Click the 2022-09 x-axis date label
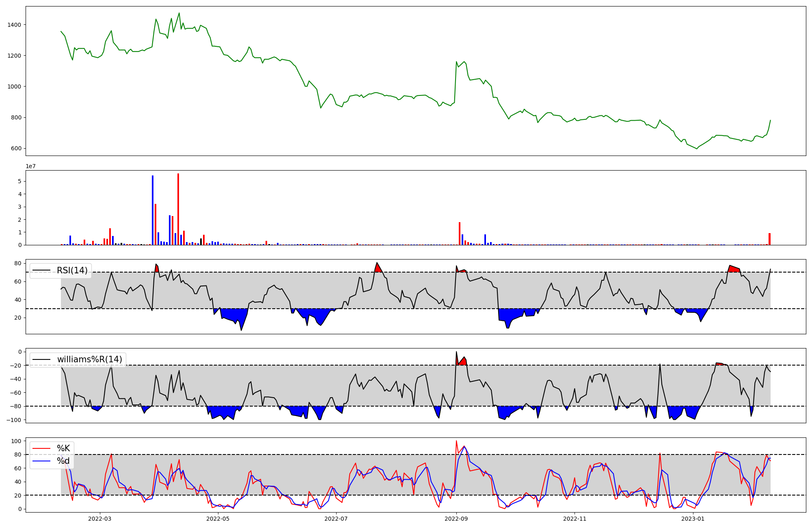 (456, 519)
